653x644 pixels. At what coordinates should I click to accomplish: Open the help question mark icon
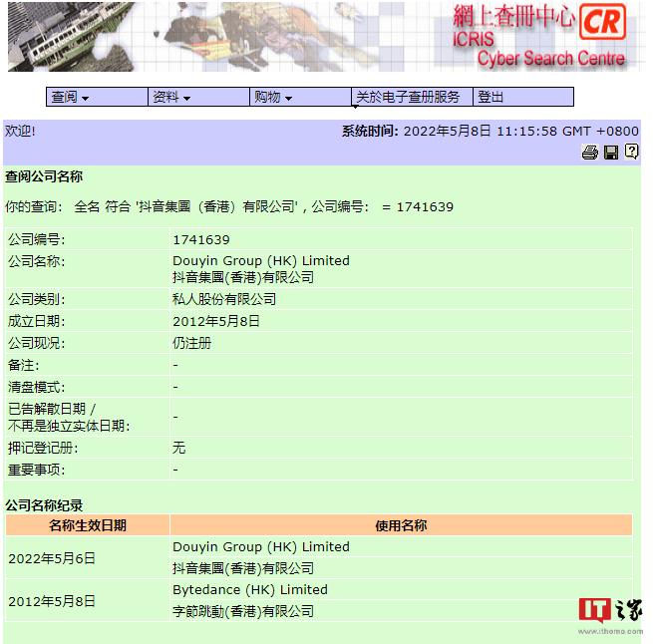631,152
